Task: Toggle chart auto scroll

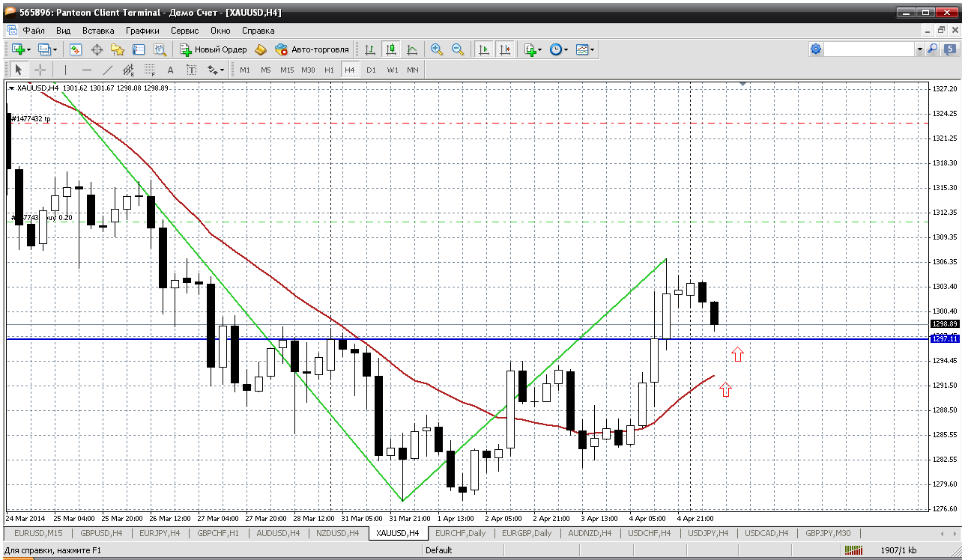Action: pyautogui.click(x=484, y=49)
